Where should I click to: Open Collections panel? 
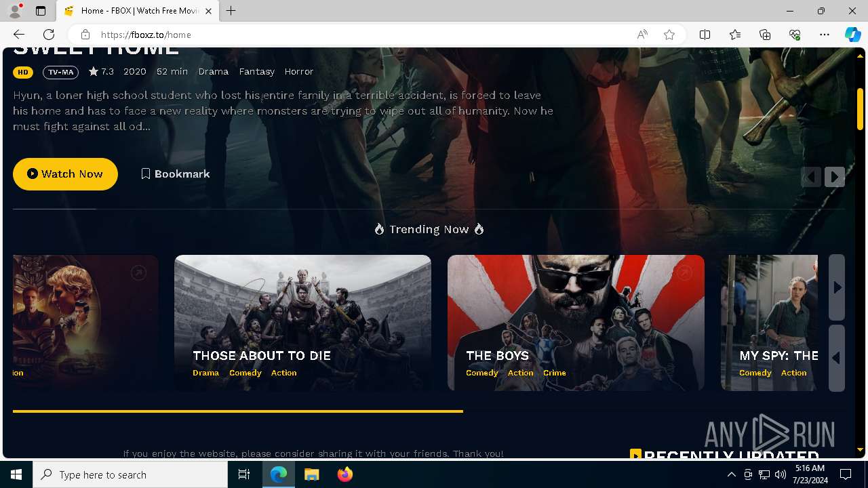pyautogui.click(x=765, y=35)
